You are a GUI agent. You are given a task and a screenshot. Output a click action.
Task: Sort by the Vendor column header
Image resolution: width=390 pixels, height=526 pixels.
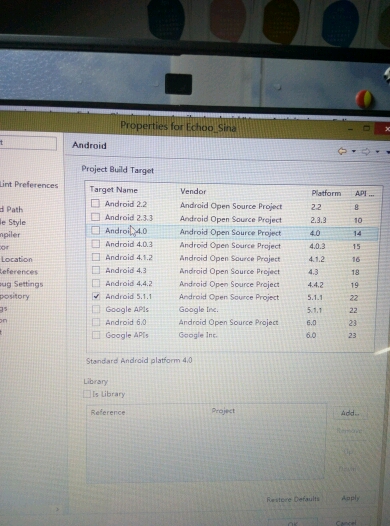pos(193,191)
